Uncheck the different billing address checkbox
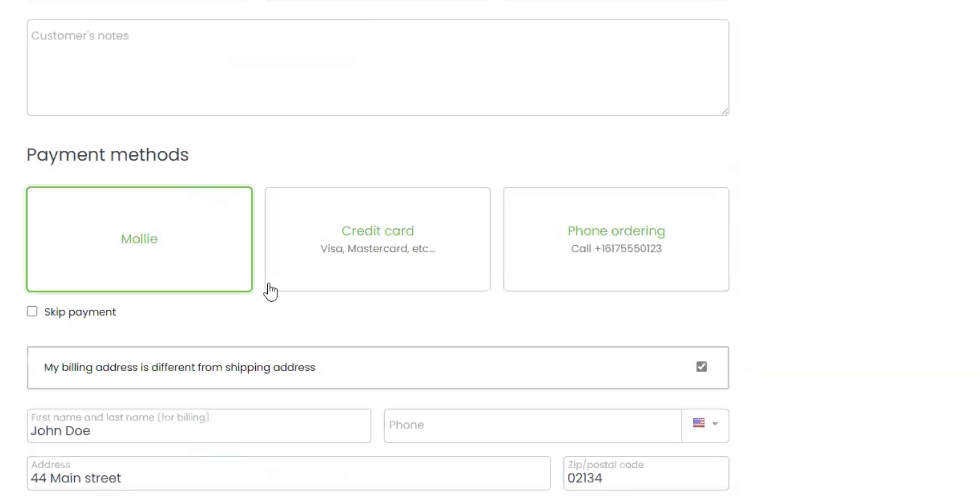The image size is (980, 499). [x=701, y=366]
